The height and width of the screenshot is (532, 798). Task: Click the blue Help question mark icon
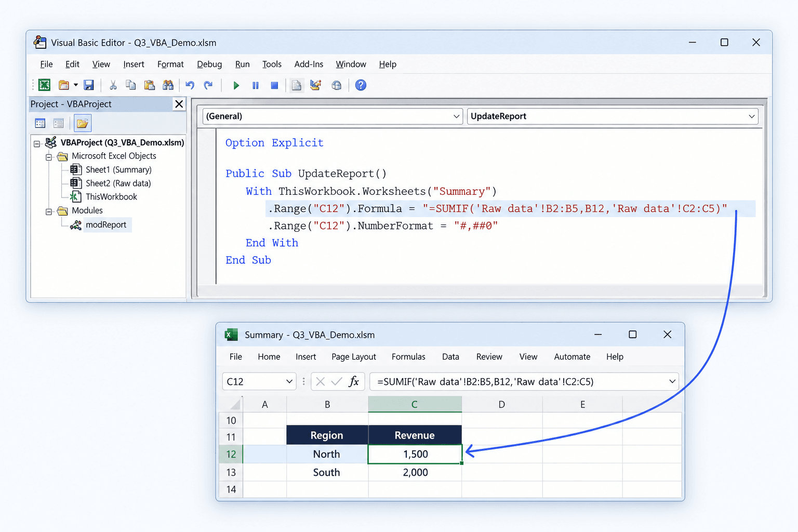click(361, 85)
